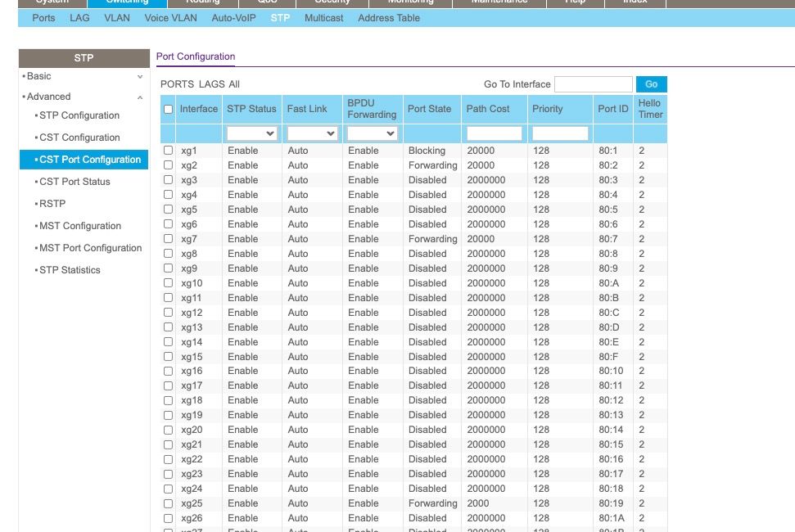Screen dimensions: 795x532
Task: Click Port ID 80:1A
Action: click(612, 518)
